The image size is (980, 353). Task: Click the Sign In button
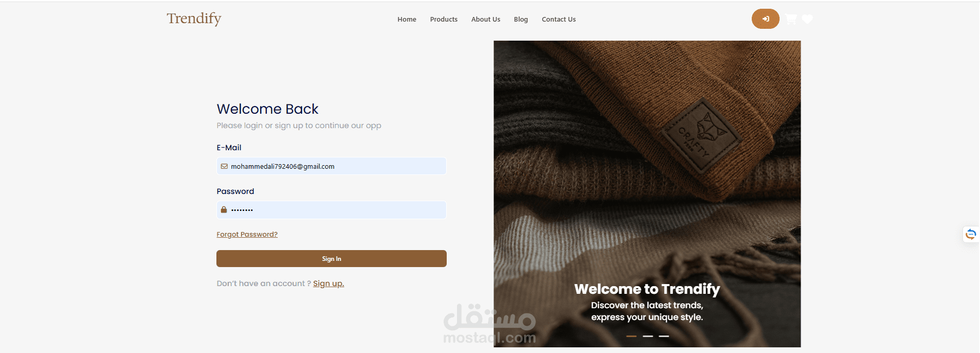click(x=331, y=258)
